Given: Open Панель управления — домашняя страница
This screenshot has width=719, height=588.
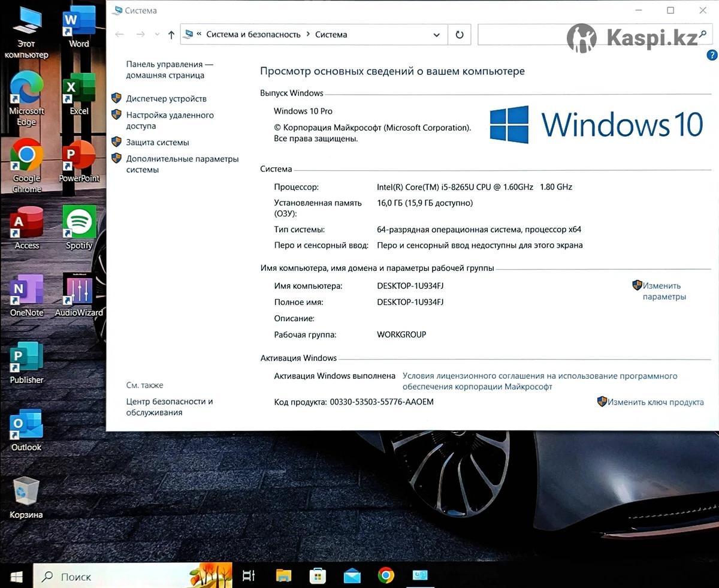Looking at the screenshot, I should tap(170, 70).
